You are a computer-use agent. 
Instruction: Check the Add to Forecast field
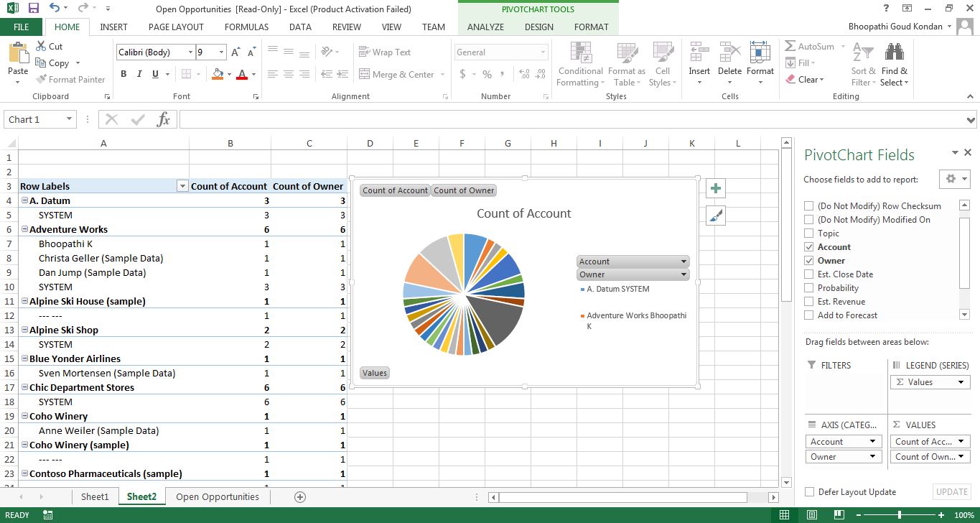point(809,315)
